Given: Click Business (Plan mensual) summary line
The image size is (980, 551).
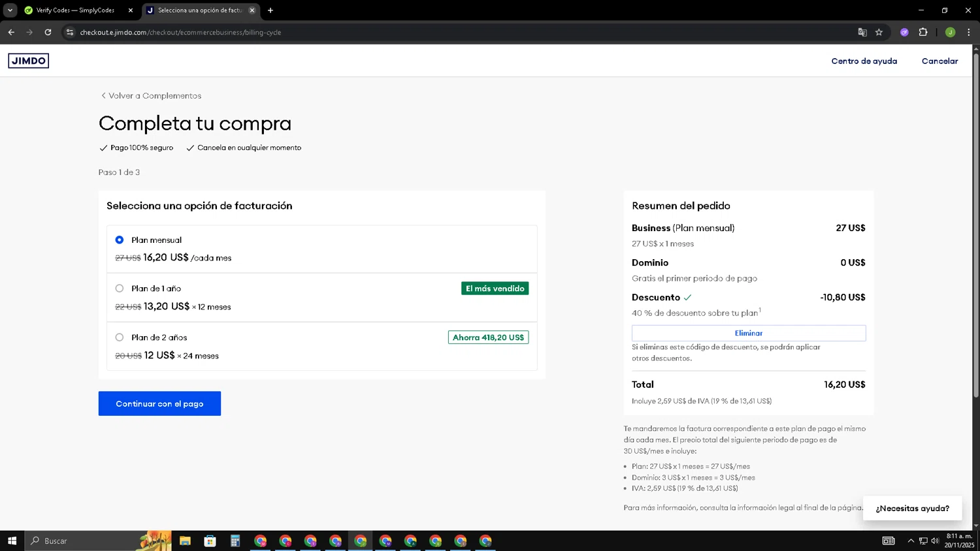Looking at the screenshot, I should pyautogui.click(x=683, y=228).
